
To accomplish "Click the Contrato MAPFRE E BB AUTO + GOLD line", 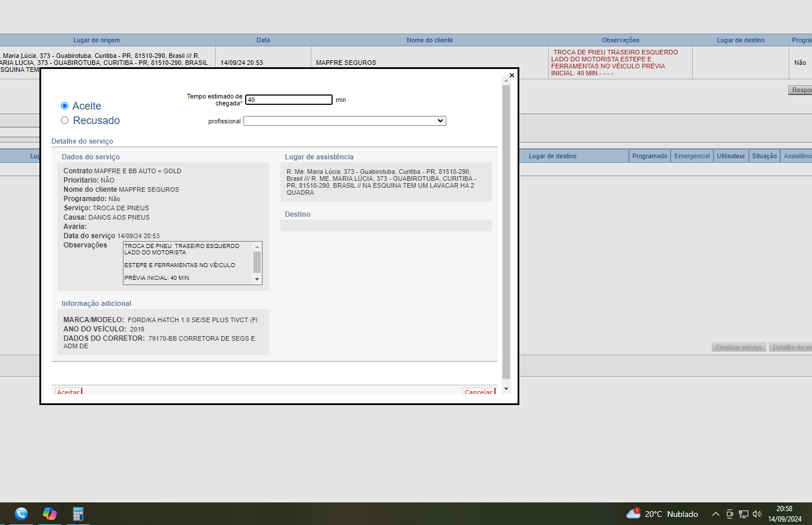I will click(x=122, y=171).
